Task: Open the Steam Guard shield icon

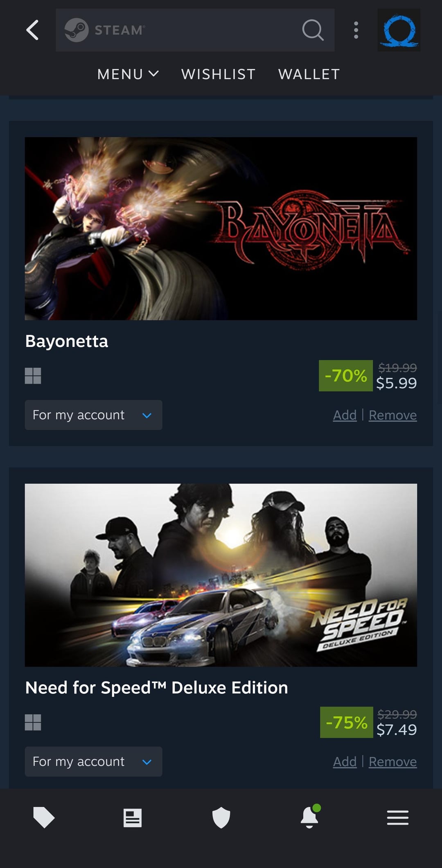Action: click(x=221, y=817)
